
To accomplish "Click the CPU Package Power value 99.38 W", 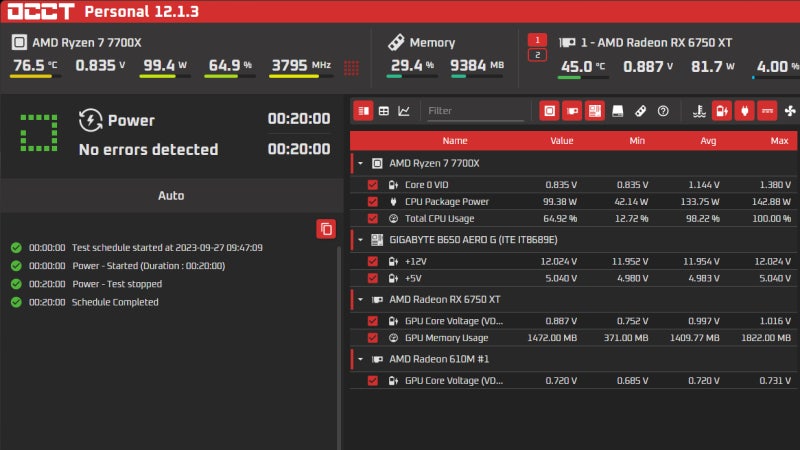I will click(x=560, y=202).
